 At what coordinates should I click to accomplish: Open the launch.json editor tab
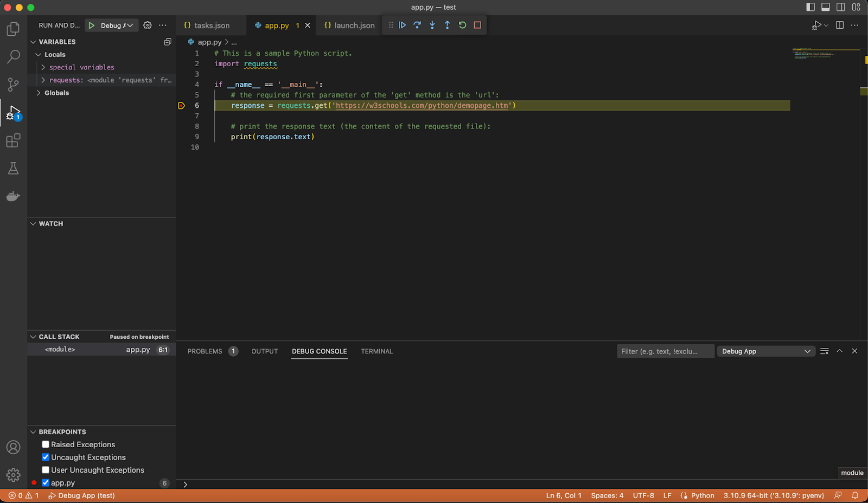[x=349, y=25]
